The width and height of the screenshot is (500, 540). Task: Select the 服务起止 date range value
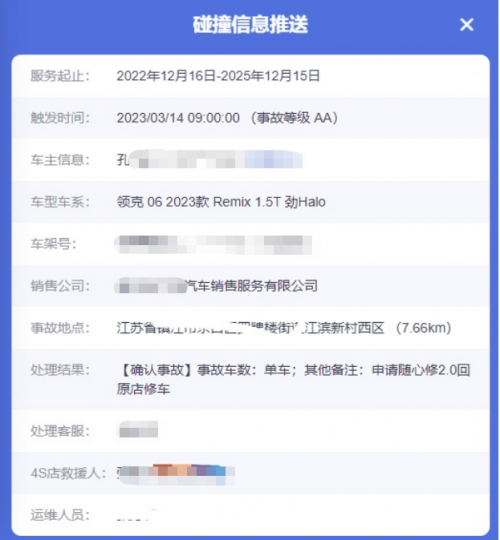(218, 76)
